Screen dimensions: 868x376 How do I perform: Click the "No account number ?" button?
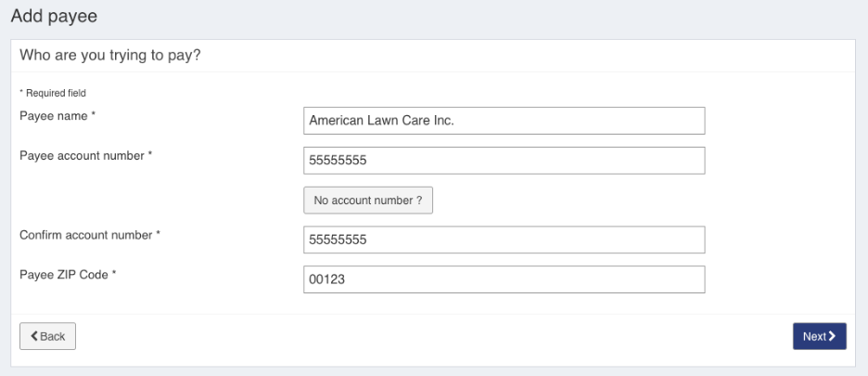368,201
